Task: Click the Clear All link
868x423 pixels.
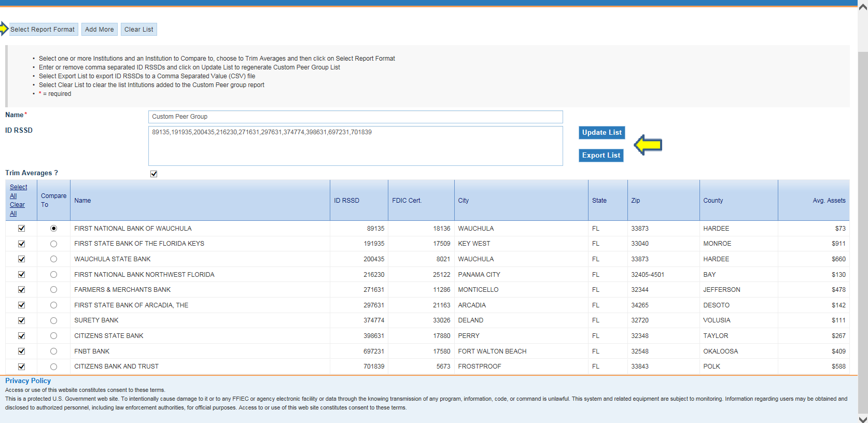Action: point(17,209)
